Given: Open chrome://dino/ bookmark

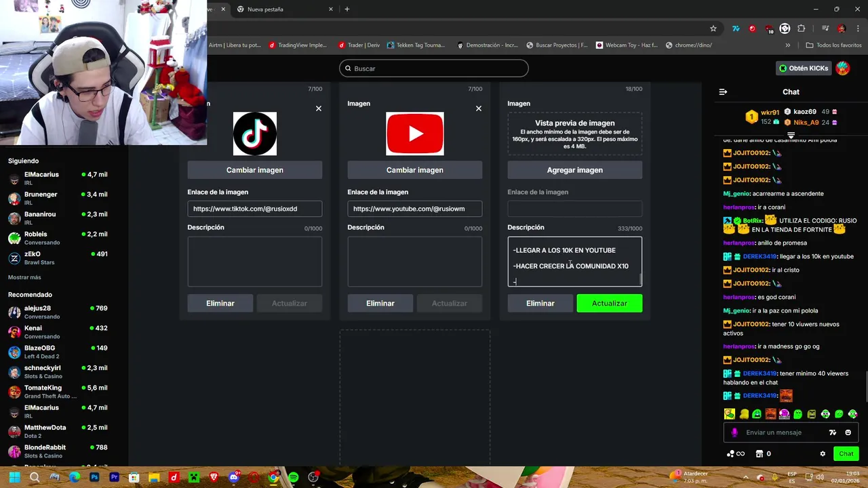Looking at the screenshot, I should (689, 45).
